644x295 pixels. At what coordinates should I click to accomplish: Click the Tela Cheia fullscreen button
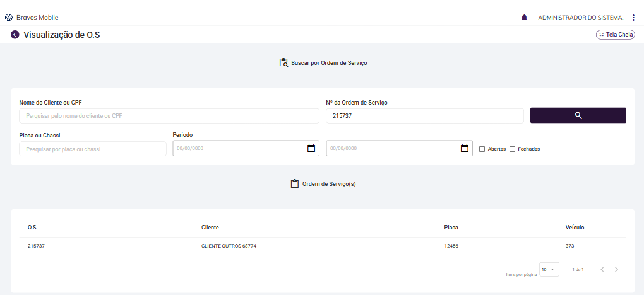click(x=615, y=35)
